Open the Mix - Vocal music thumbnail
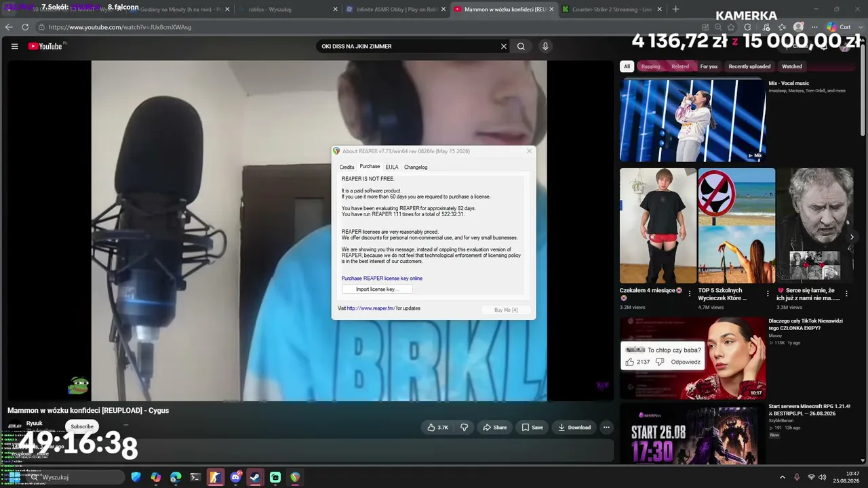 pyautogui.click(x=692, y=120)
